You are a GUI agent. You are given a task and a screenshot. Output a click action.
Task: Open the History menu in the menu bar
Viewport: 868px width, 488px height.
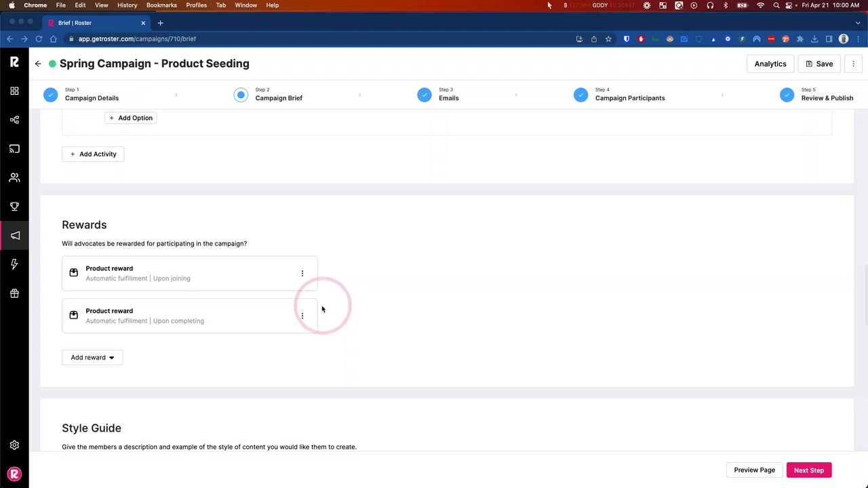127,5
